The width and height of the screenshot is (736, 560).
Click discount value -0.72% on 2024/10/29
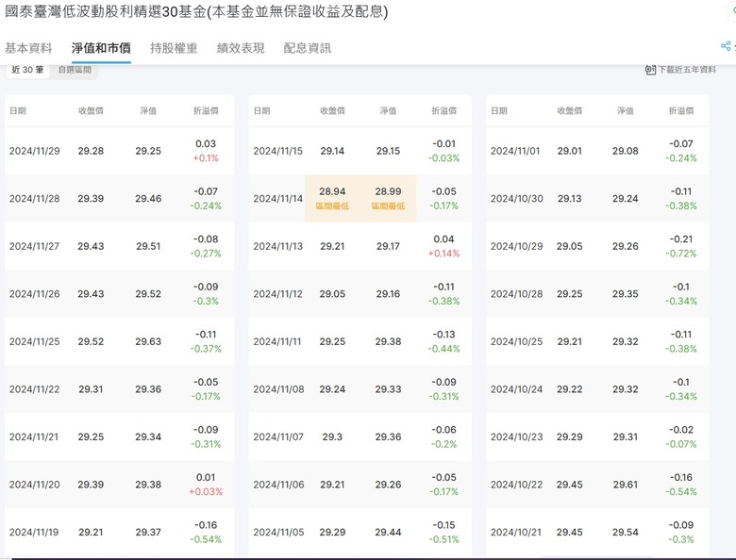point(680,254)
